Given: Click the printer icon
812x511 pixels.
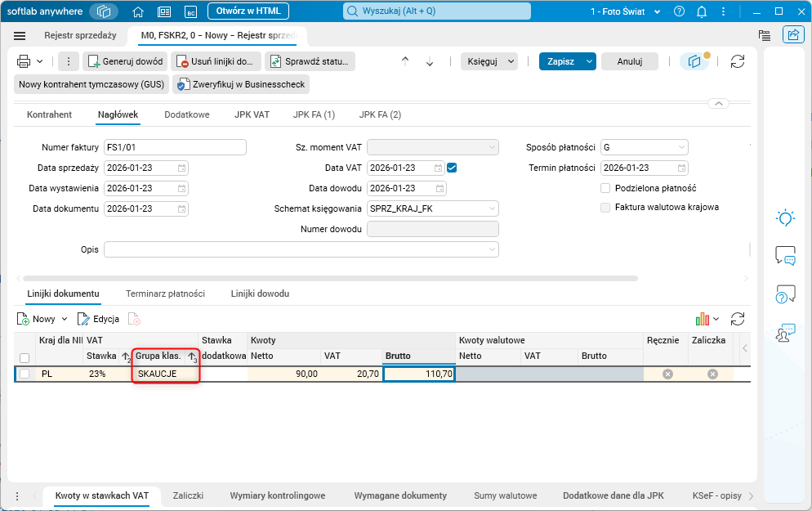Looking at the screenshot, I should 24,61.
